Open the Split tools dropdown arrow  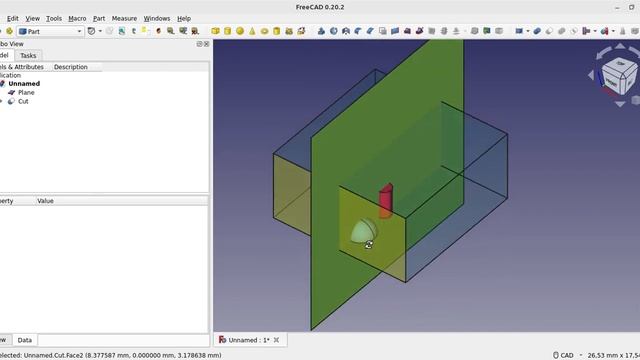(613, 31)
